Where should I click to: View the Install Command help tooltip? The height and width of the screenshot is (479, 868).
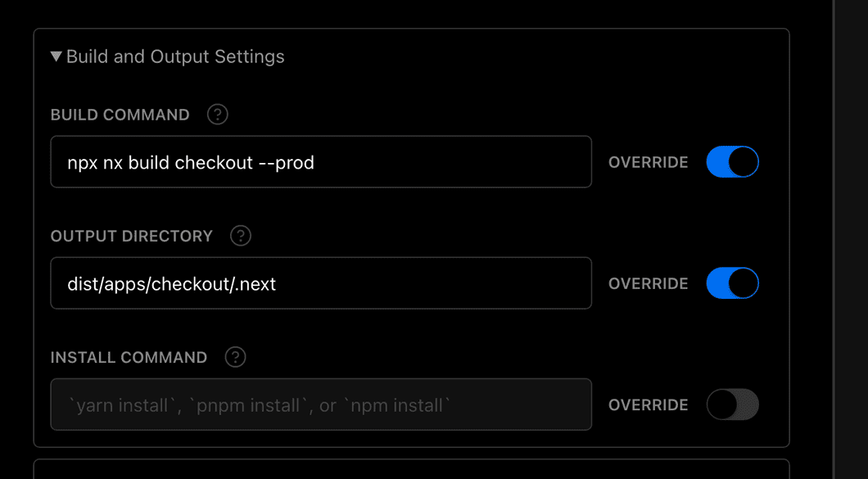(235, 357)
